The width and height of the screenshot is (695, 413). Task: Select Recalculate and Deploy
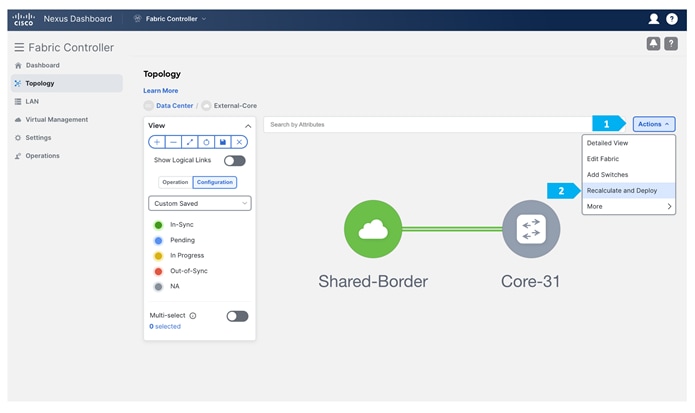coord(629,191)
